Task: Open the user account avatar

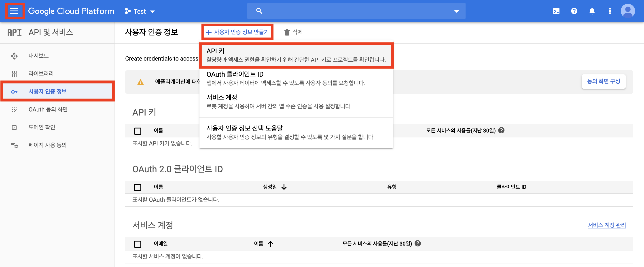Action: (627, 11)
